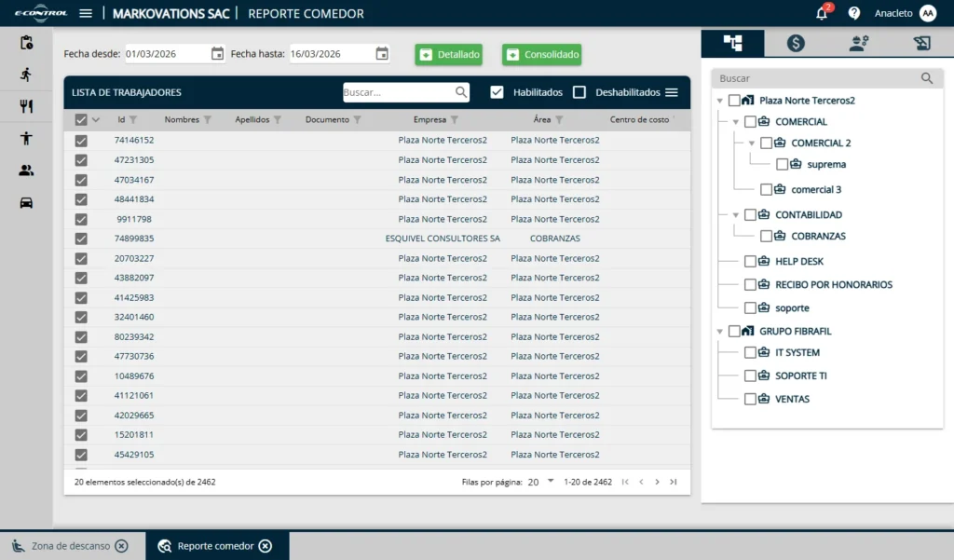
Task: Enable the Deshabilitados checkbox
Action: [579, 92]
